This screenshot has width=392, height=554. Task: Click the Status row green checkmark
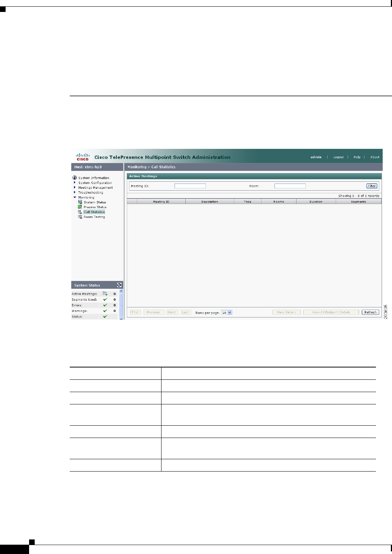[105, 316]
